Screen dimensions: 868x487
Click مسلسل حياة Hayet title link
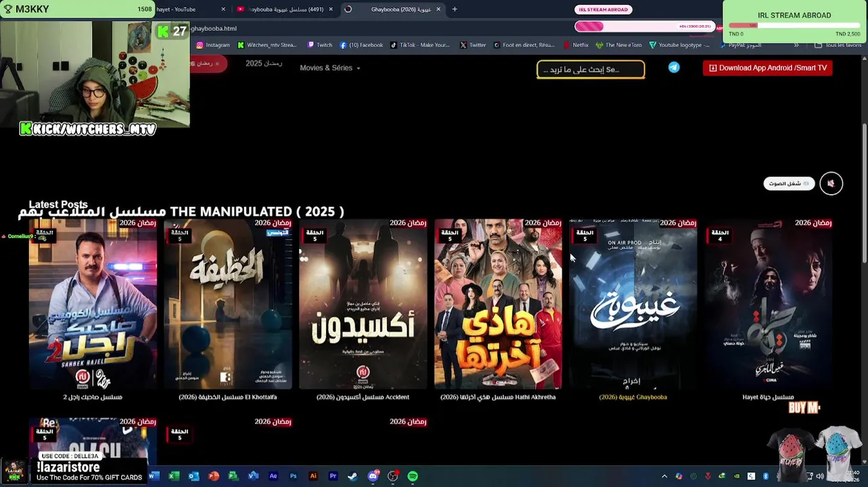769,397
